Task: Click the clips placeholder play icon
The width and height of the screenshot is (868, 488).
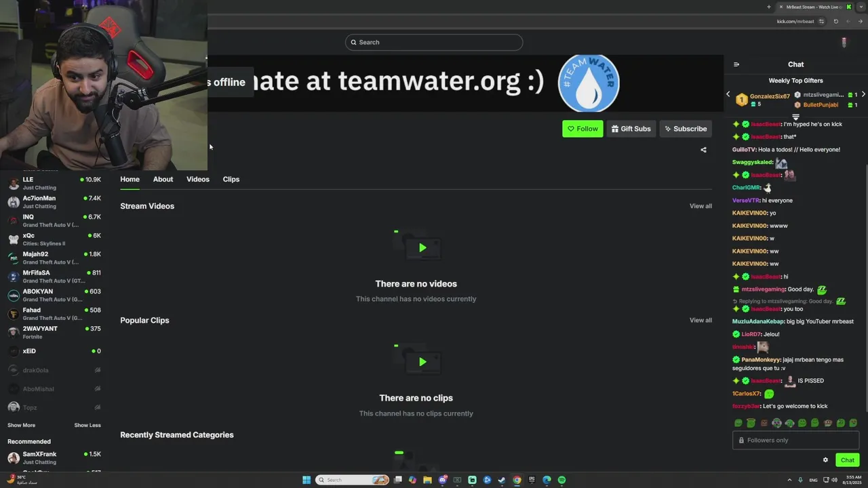Action: [x=422, y=362]
